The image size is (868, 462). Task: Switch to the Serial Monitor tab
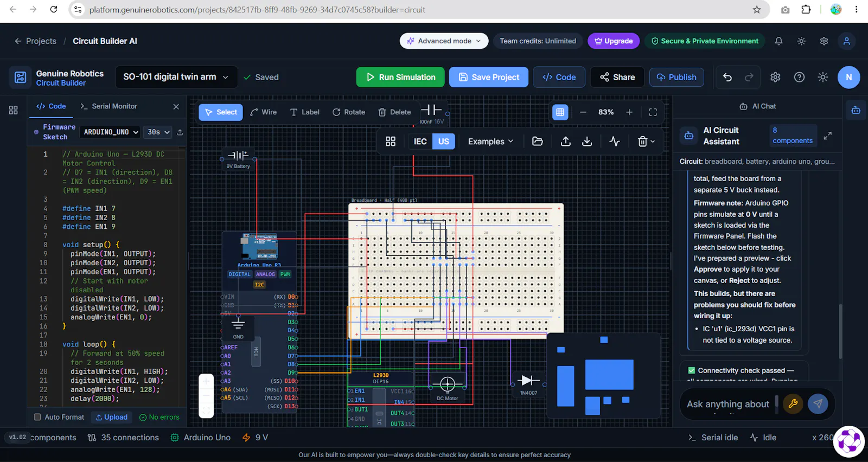click(108, 106)
